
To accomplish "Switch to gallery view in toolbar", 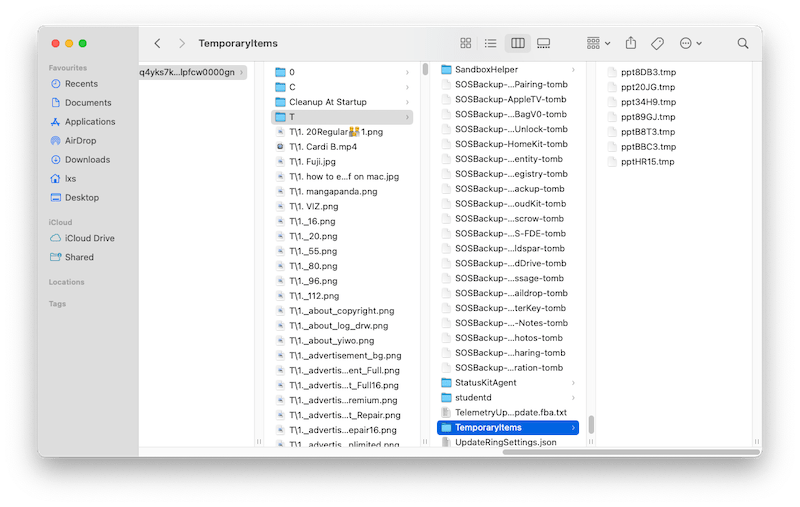I will 543,44.
